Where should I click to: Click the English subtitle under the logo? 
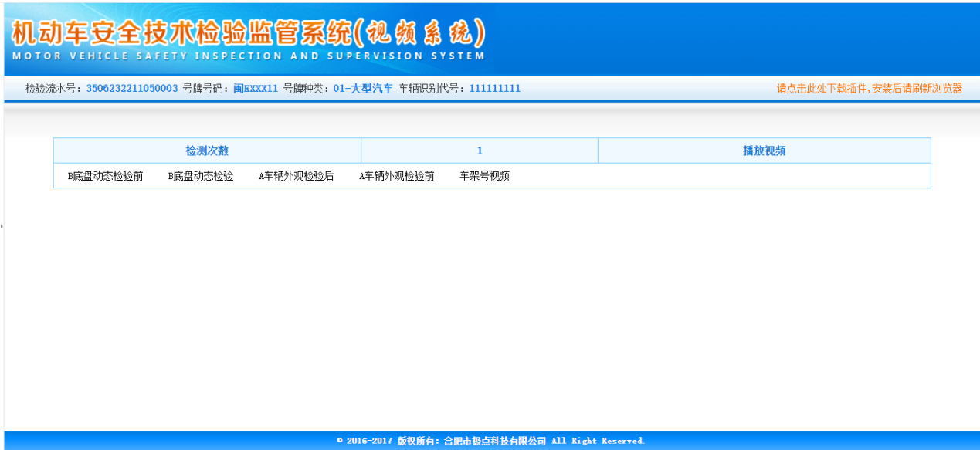coord(249,56)
